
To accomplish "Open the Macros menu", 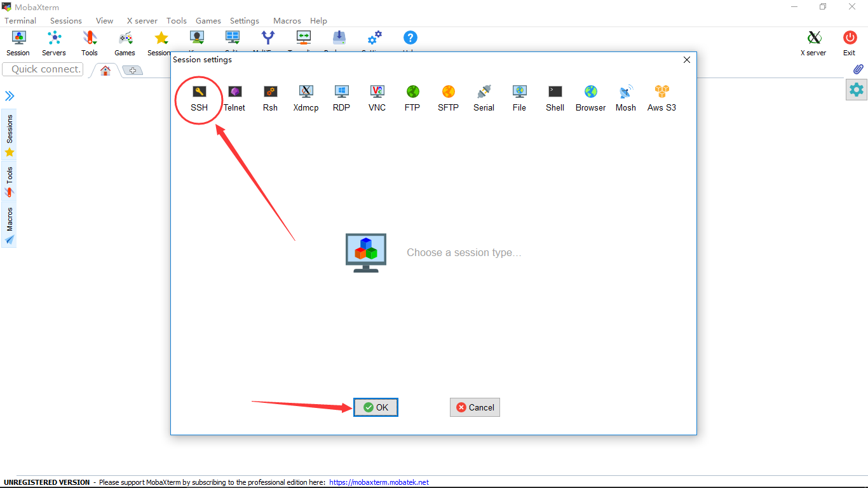I will pos(287,20).
